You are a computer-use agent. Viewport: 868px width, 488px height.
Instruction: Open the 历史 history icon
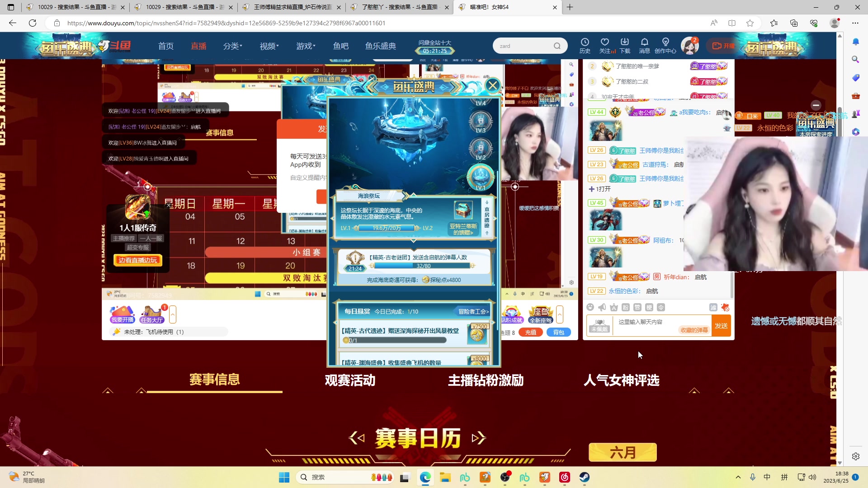(x=585, y=46)
